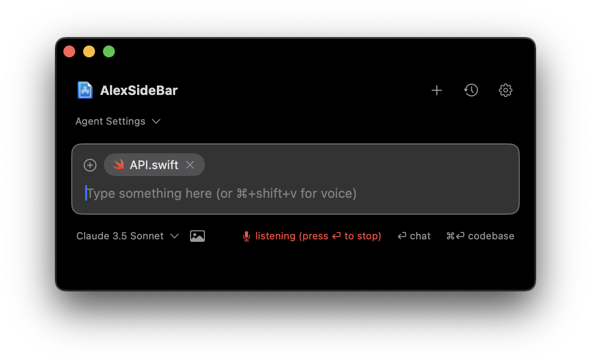Open a new chat with the plus icon
Image resolution: width=591 pixels, height=364 pixels.
[437, 90]
